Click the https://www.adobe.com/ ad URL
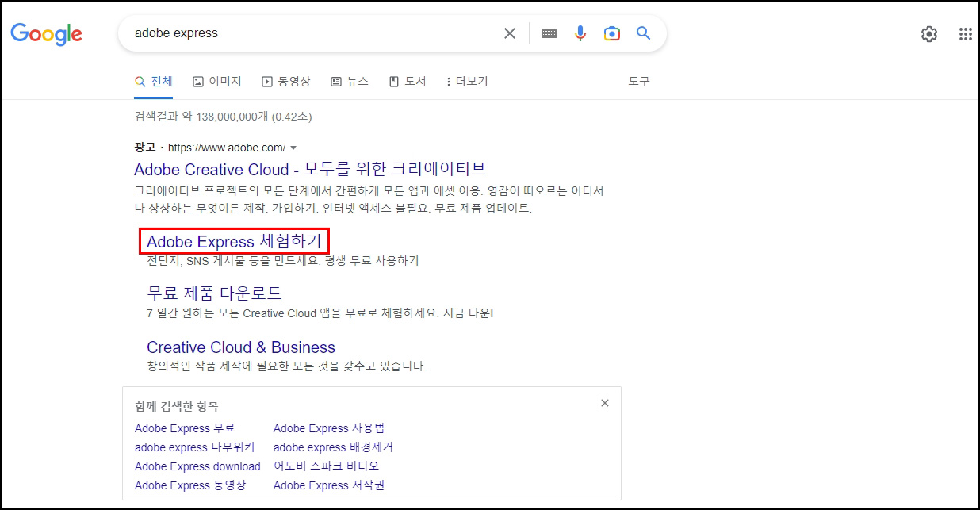Viewport: 980px width, 510px height. pyautogui.click(x=227, y=148)
